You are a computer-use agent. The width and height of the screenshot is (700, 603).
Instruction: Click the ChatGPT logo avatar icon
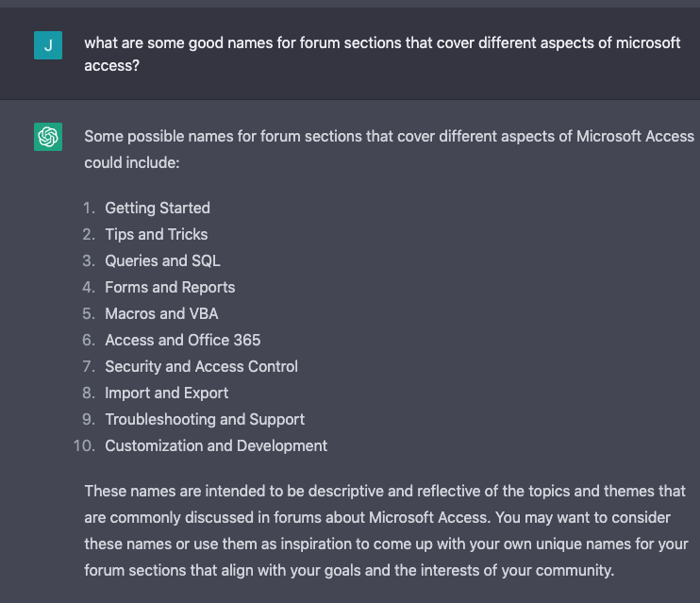click(48, 137)
